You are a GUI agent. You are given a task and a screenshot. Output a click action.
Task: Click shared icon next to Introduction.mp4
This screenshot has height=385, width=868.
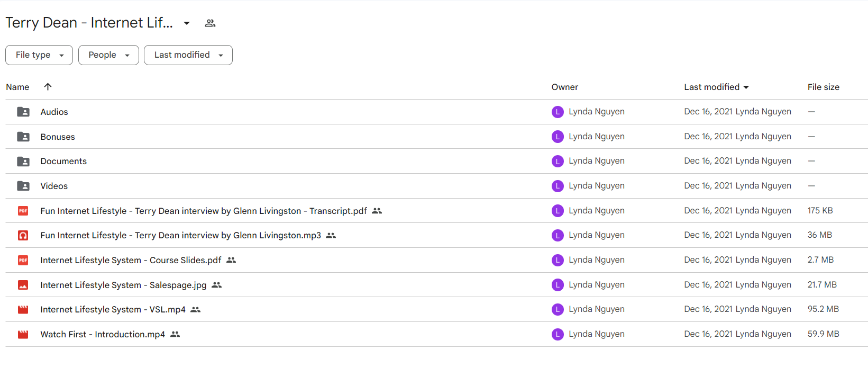(x=175, y=334)
